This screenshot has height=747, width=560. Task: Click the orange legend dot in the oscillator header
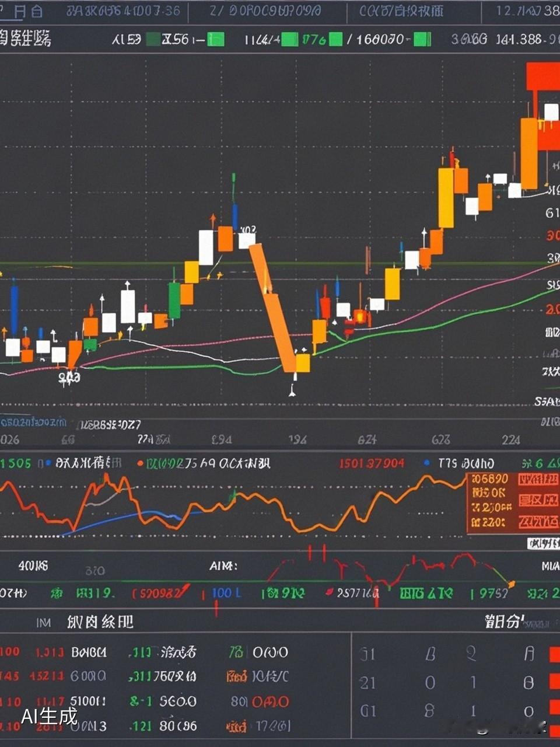point(140,463)
